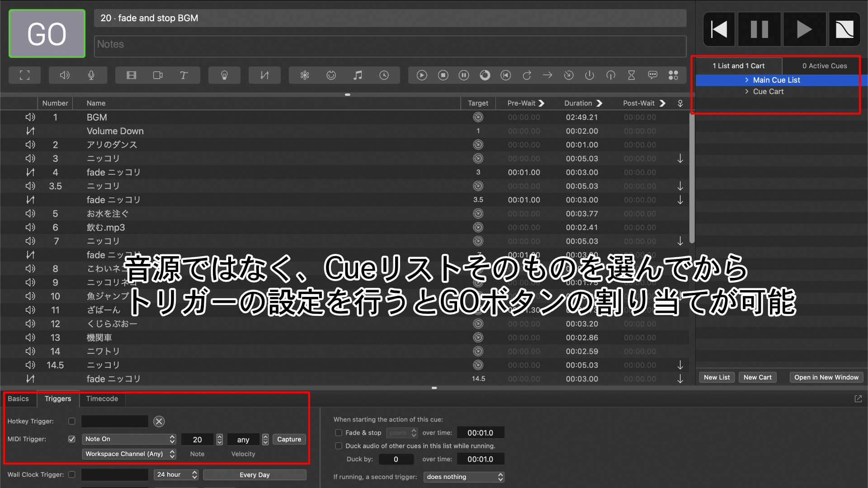Add a Memo cue (speech bubble)
868x488 pixels.
(x=652, y=75)
